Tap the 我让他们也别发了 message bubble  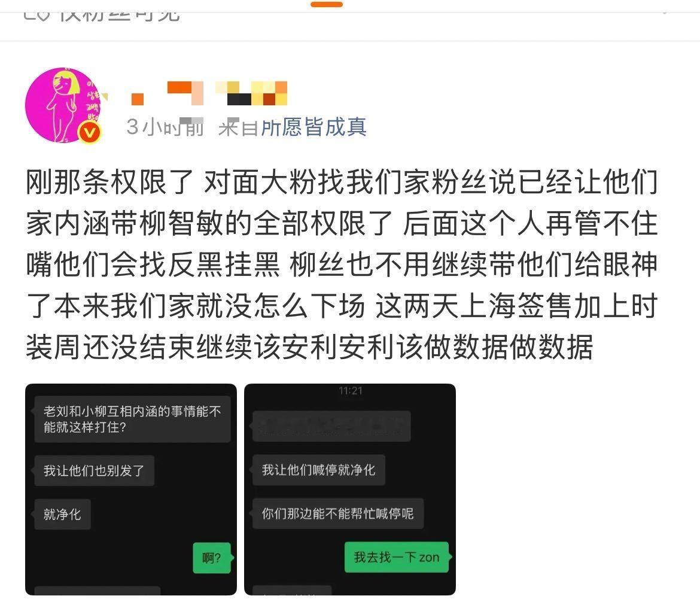coord(94,471)
